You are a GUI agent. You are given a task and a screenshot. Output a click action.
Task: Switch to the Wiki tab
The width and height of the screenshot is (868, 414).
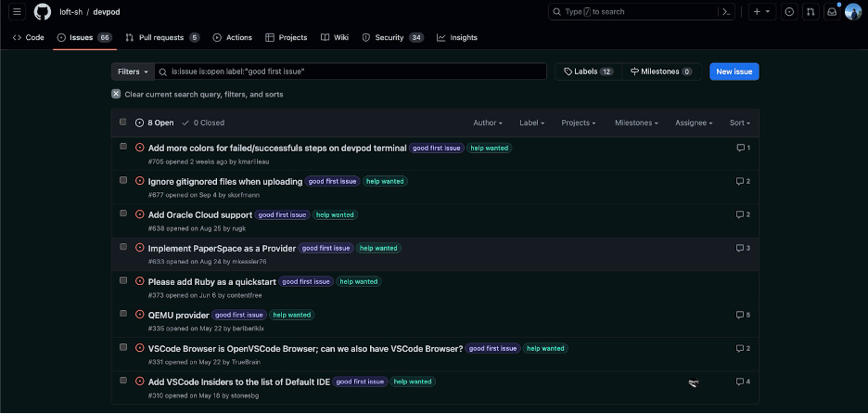(335, 38)
